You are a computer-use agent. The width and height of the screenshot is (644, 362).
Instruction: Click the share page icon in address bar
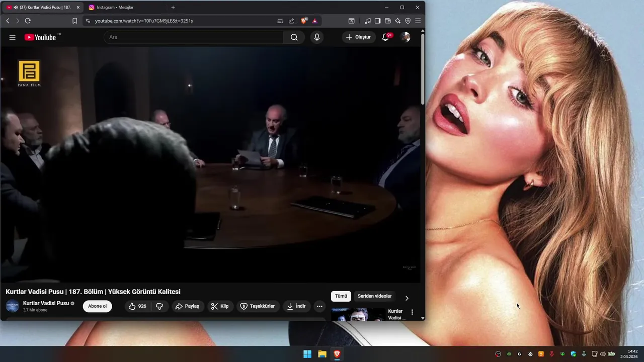[x=291, y=21]
